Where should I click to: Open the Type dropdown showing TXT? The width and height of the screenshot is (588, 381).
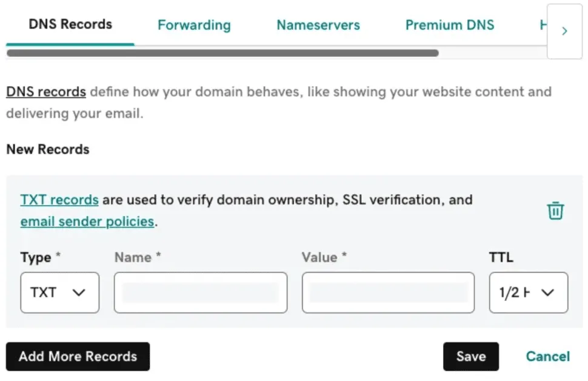coord(59,292)
